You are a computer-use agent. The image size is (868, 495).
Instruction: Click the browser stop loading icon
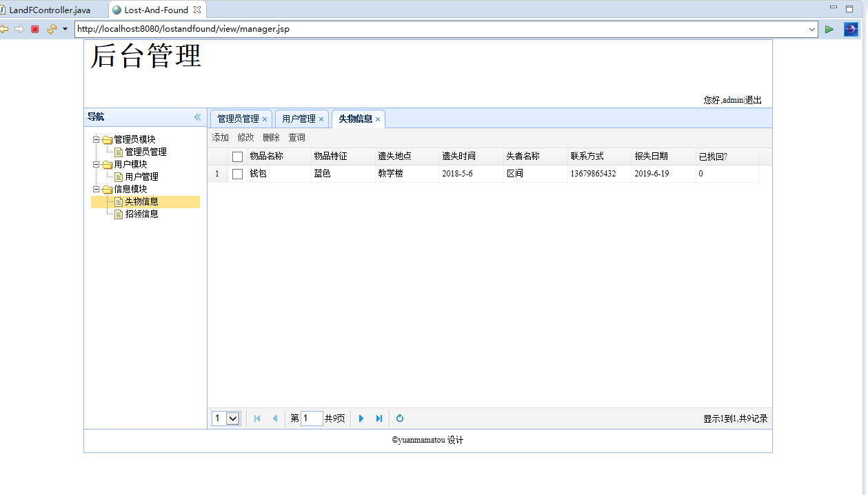pyautogui.click(x=34, y=29)
